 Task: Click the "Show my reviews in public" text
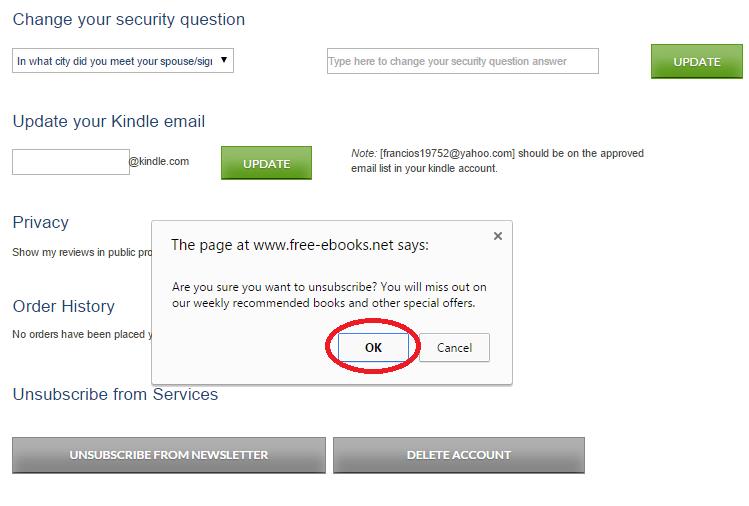(x=80, y=253)
